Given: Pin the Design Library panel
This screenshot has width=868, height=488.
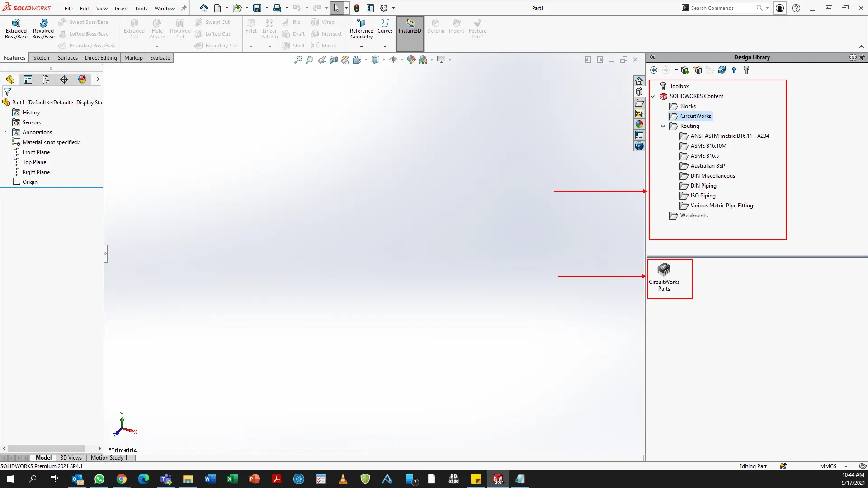Looking at the screenshot, I should coord(862,57).
